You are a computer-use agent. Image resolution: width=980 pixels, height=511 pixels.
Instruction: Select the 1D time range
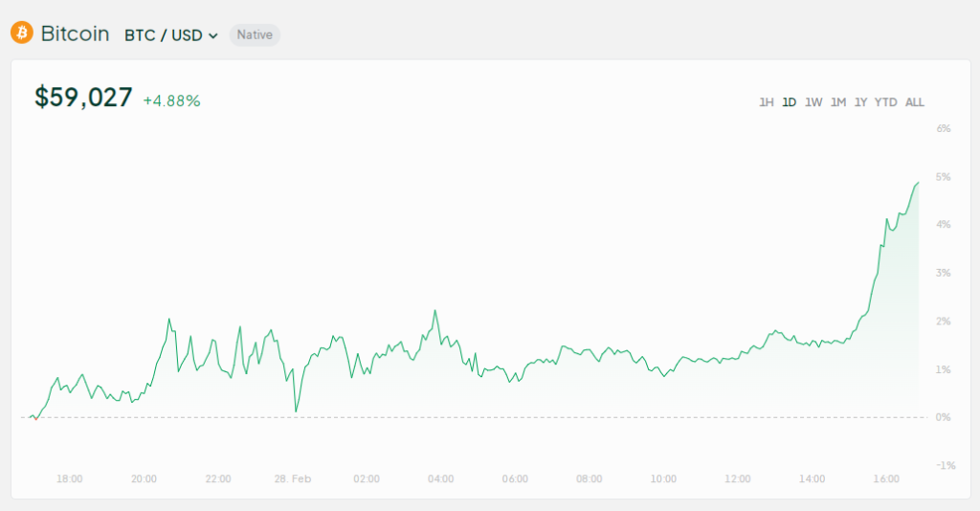point(790,102)
